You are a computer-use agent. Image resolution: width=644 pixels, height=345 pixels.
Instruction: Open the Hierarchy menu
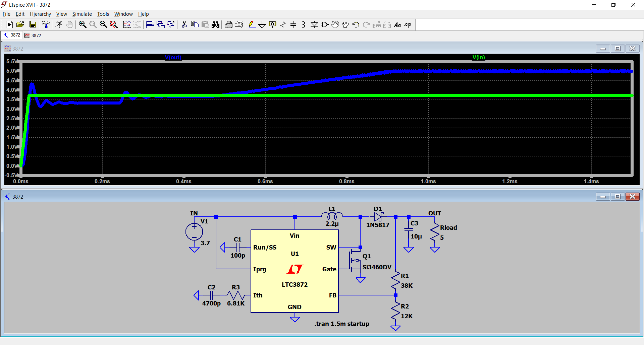40,14
